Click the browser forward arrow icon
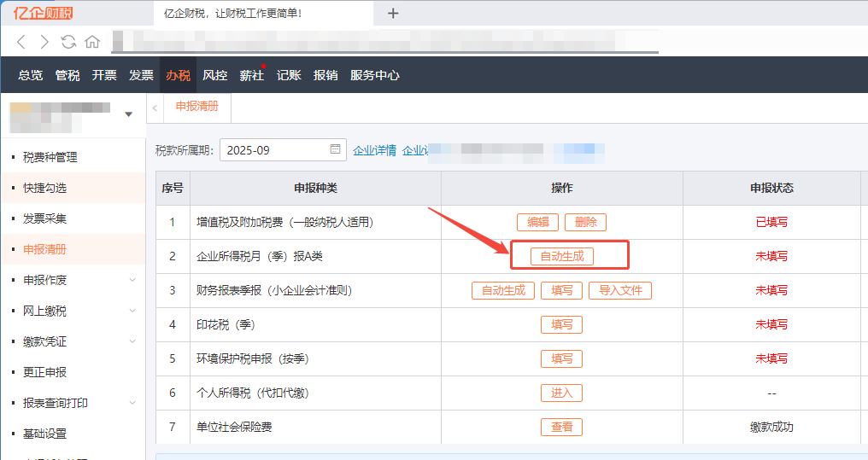 pos(44,42)
